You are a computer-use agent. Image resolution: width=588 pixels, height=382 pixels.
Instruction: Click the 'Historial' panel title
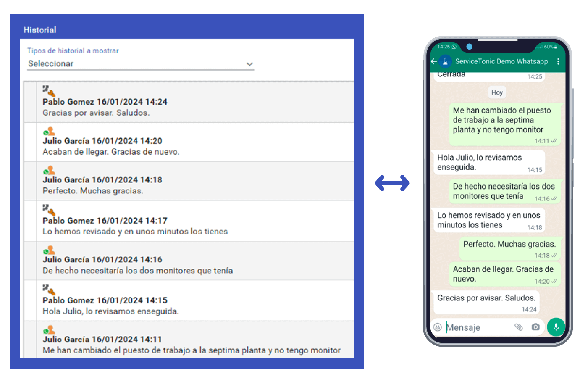click(x=40, y=30)
